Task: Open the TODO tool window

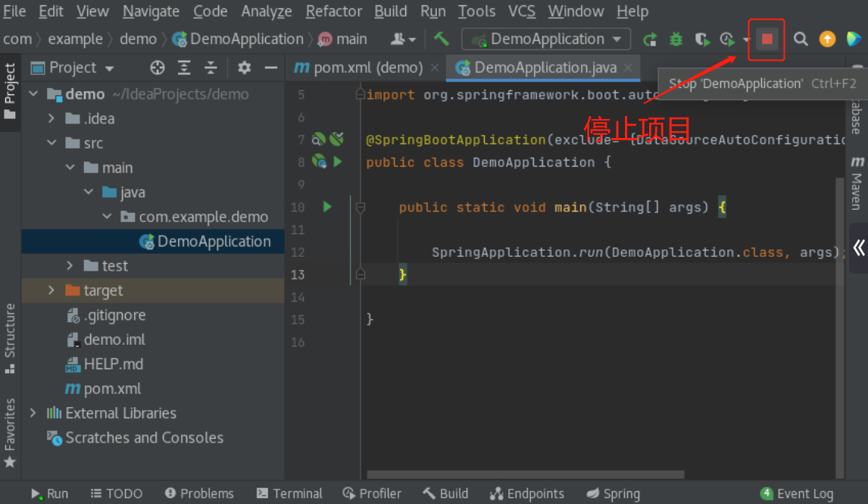Action: coord(116,493)
